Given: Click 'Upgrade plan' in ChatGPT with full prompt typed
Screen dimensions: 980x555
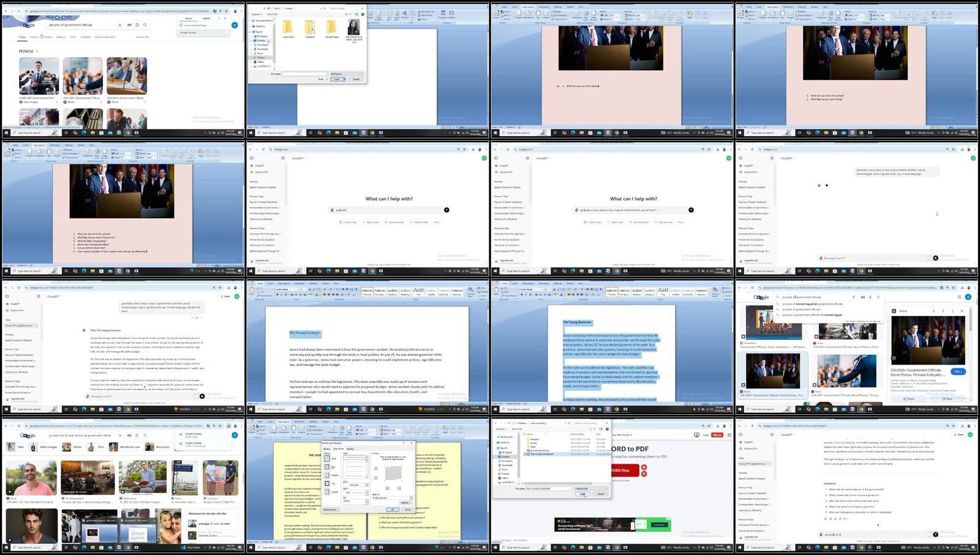Looking at the screenshot, I should click(505, 262).
